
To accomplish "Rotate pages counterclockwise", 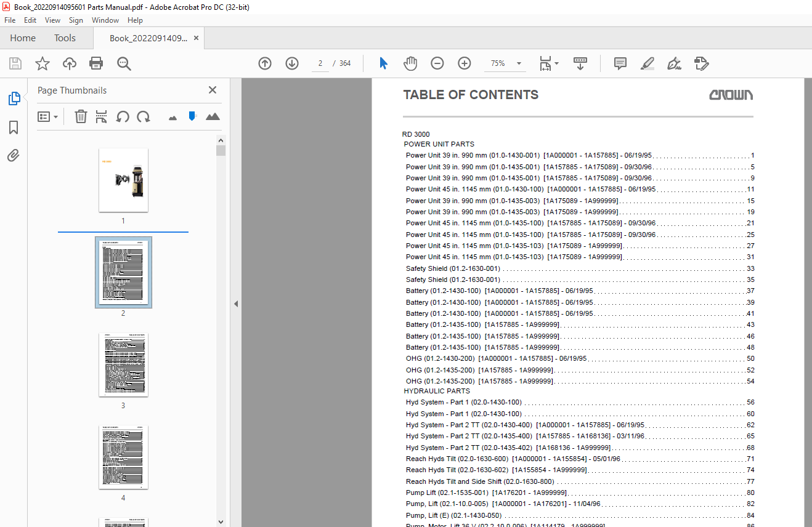I will [123, 116].
